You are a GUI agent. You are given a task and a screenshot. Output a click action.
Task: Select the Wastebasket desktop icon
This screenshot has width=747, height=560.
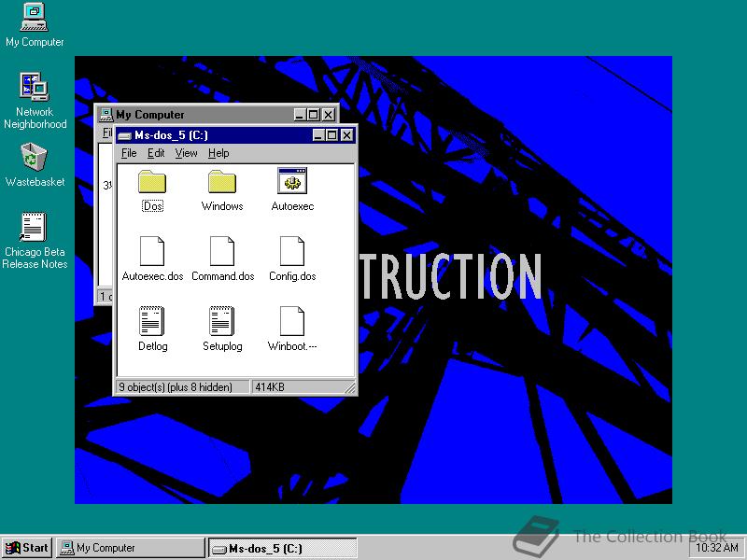tap(35, 165)
